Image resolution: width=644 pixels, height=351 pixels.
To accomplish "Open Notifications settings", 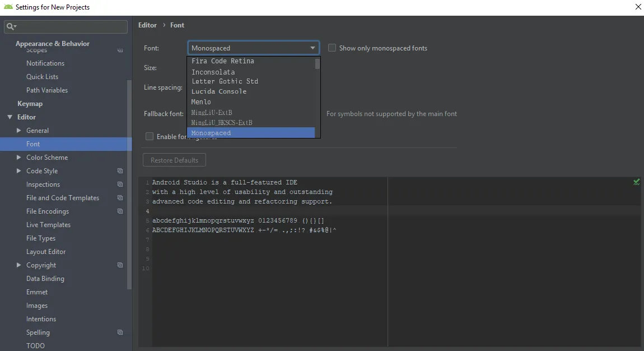I will pyautogui.click(x=45, y=63).
